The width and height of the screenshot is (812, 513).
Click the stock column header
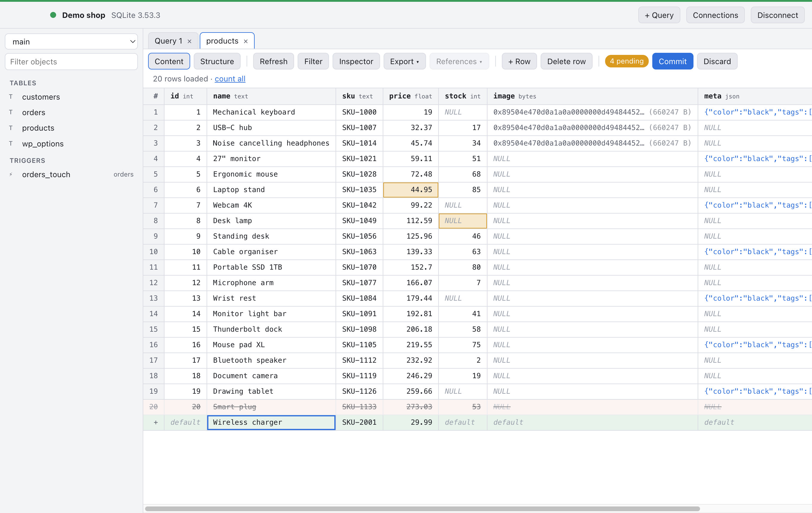pyautogui.click(x=463, y=96)
